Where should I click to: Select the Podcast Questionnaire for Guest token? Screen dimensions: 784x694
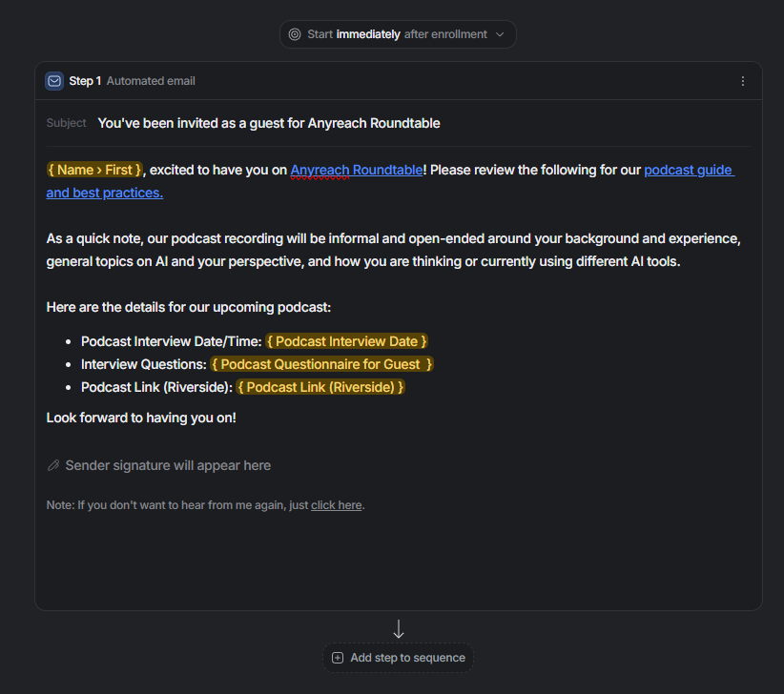(322, 364)
